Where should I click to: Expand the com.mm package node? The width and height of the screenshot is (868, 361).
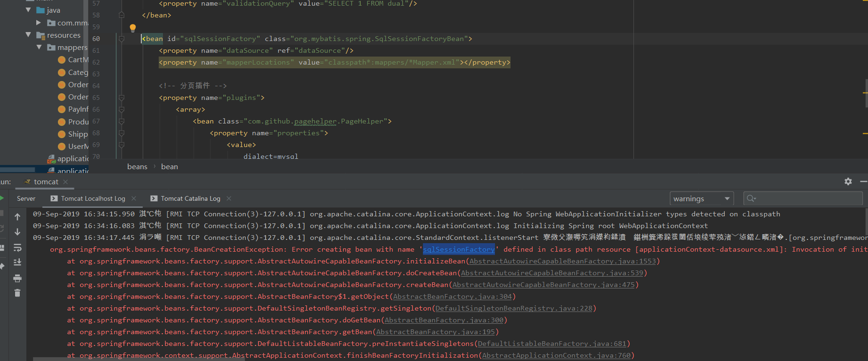(39, 22)
